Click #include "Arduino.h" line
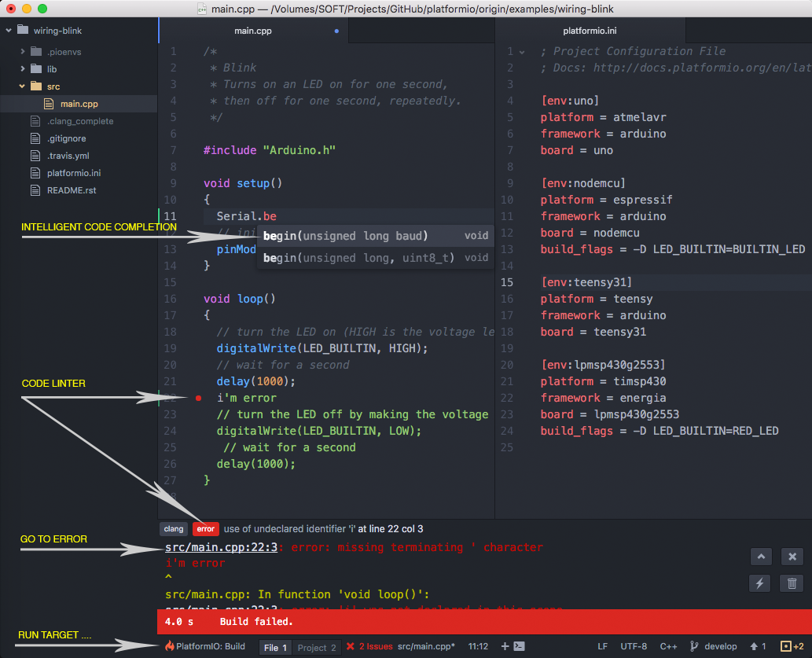This screenshot has height=658, width=812. coord(270,150)
